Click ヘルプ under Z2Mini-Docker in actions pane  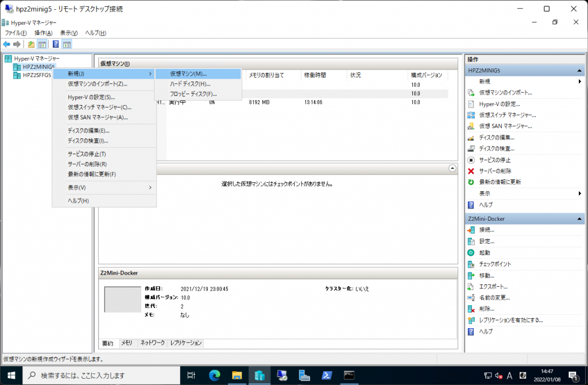click(486, 332)
